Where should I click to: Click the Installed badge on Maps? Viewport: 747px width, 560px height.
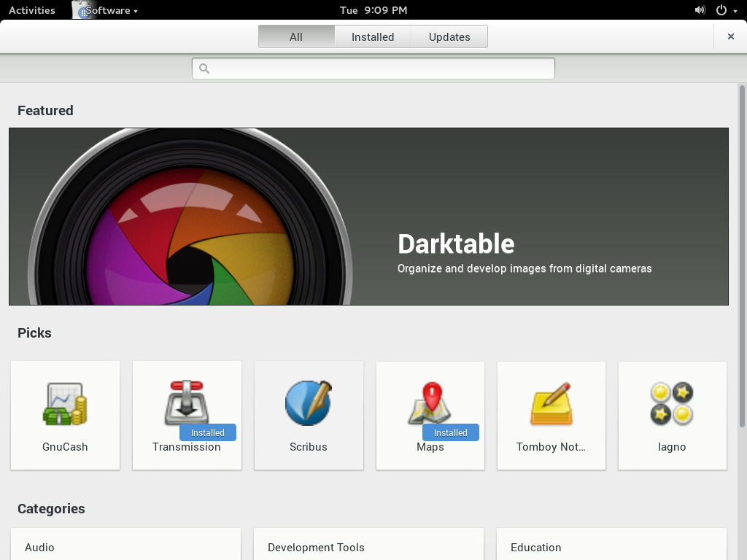tap(451, 432)
